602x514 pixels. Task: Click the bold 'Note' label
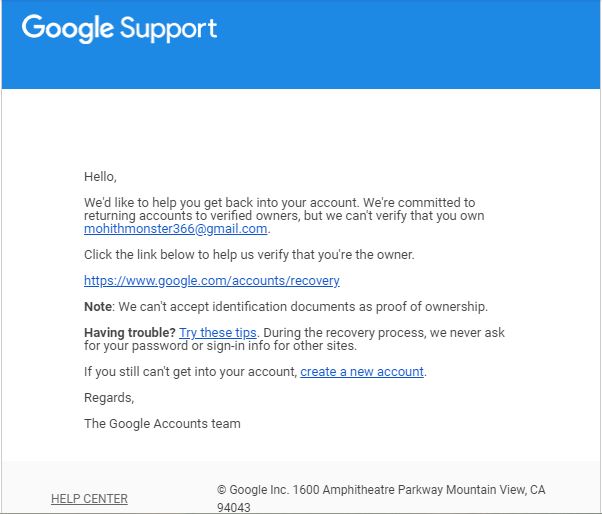click(x=98, y=307)
